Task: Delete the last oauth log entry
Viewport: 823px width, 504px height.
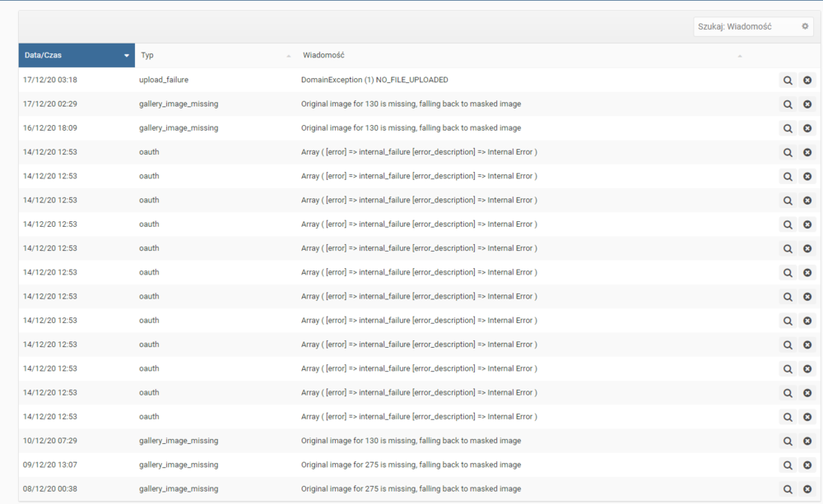Action: click(x=807, y=417)
